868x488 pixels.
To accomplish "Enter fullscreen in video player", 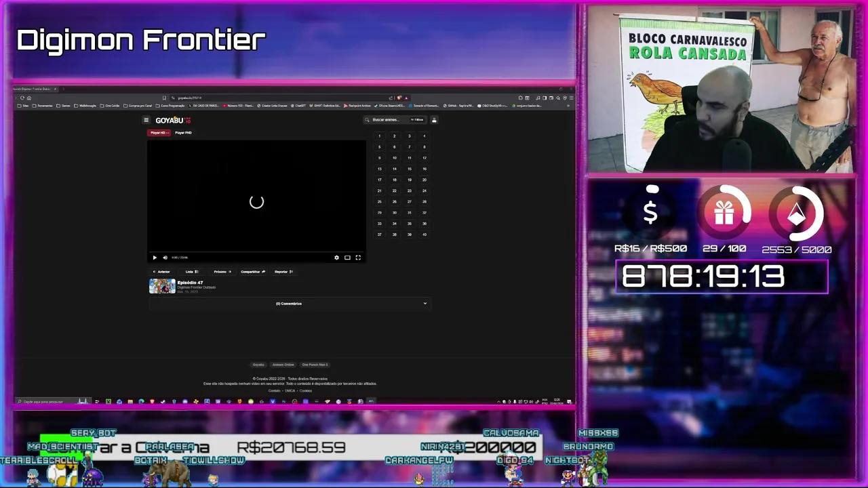I will click(x=358, y=258).
